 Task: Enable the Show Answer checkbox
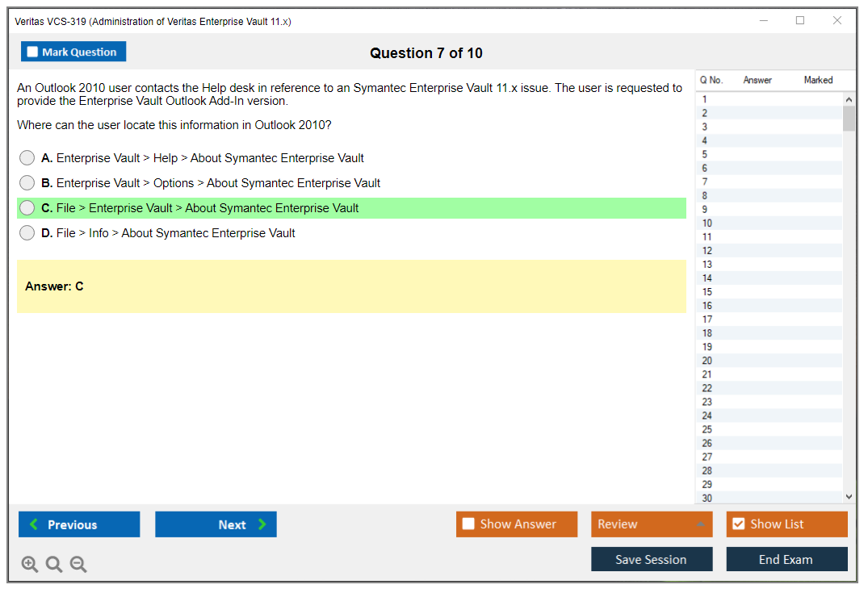click(x=468, y=524)
